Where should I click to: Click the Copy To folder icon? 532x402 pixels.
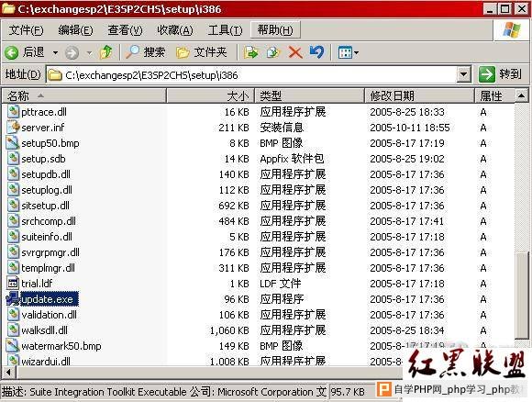point(273,52)
